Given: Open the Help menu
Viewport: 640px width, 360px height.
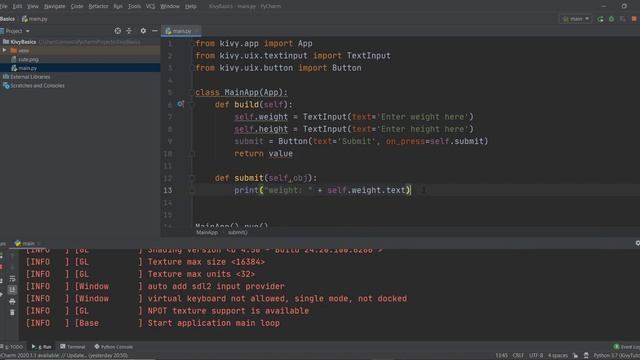Looking at the screenshot, I should tap(191, 6).
